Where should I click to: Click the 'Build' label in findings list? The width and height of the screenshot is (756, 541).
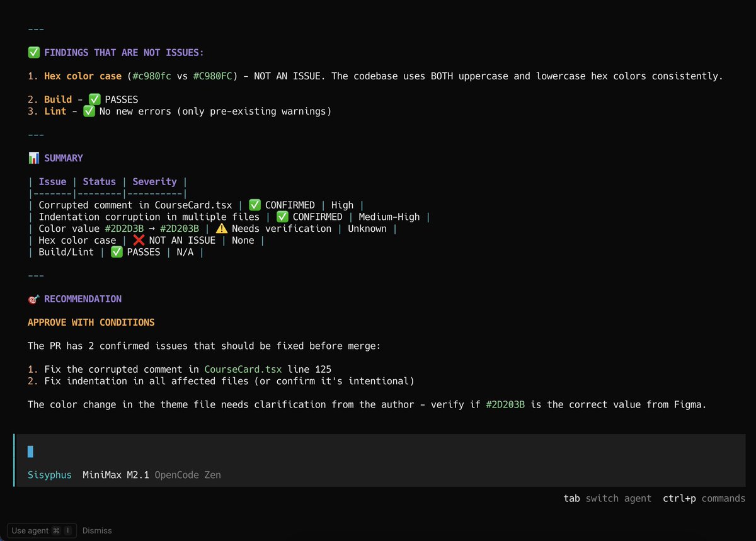(58, 100)
